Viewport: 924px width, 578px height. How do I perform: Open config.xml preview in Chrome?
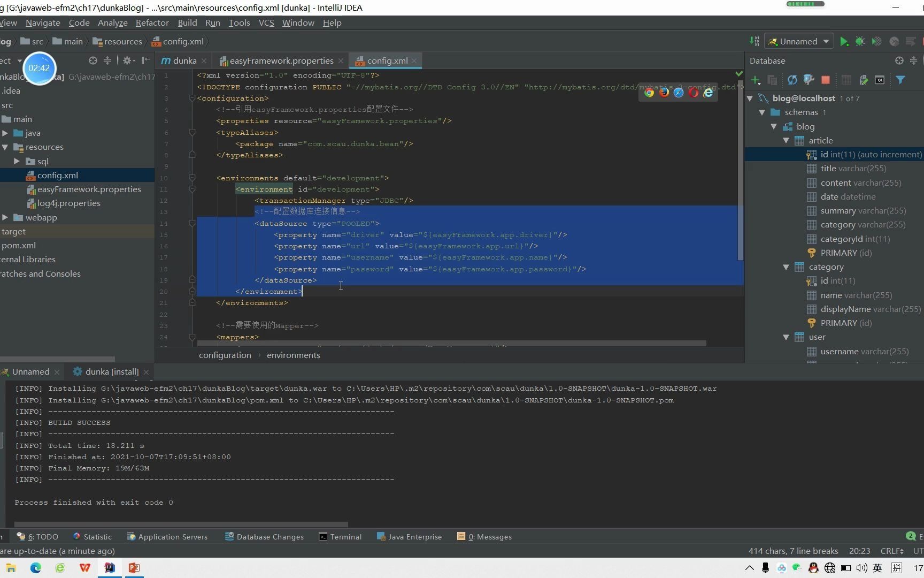649,93
